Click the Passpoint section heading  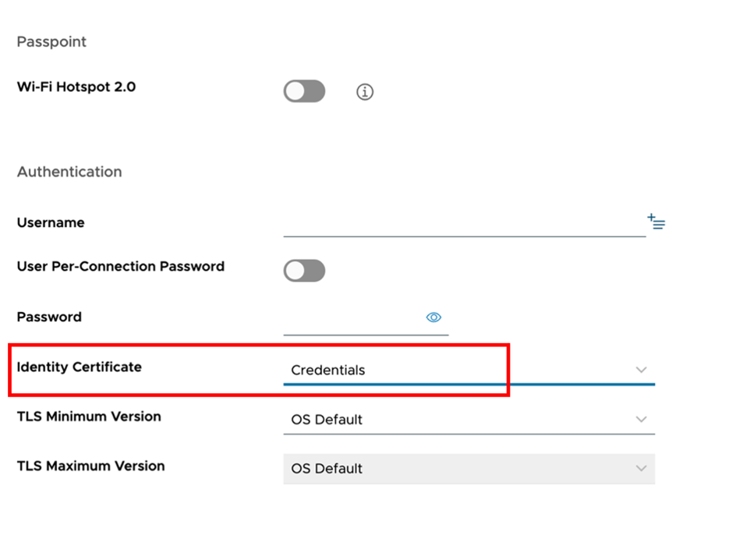tap(51, 41)
